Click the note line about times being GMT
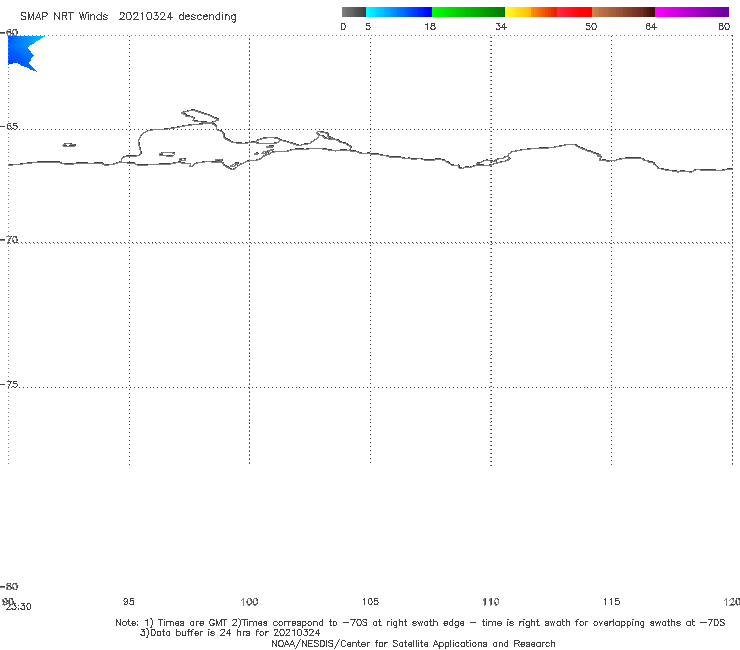 point(420,623)
